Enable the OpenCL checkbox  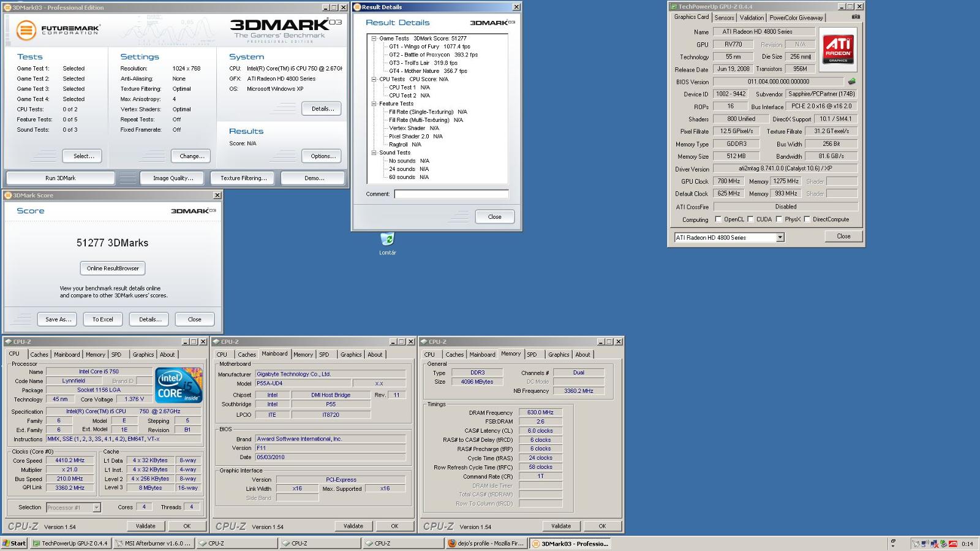[718, 219]
